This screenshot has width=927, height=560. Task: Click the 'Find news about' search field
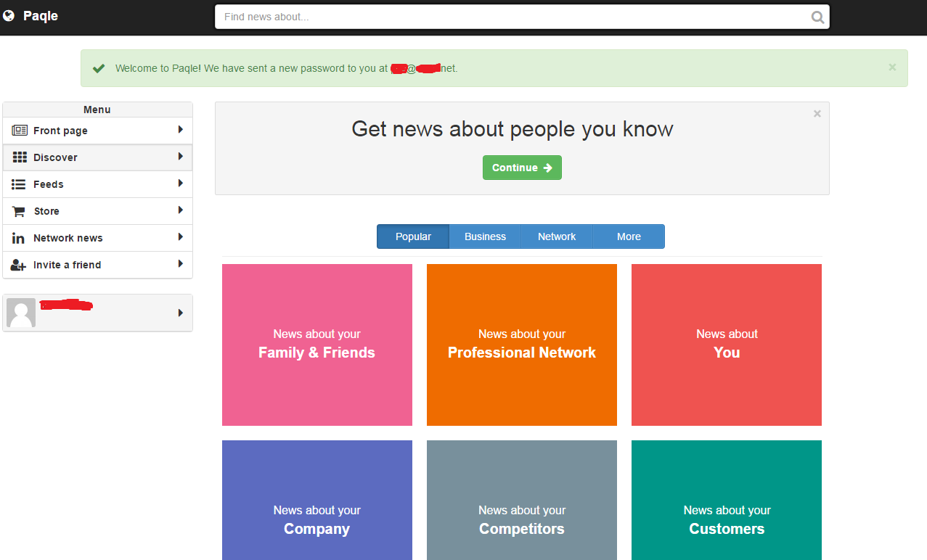point(508,17)
